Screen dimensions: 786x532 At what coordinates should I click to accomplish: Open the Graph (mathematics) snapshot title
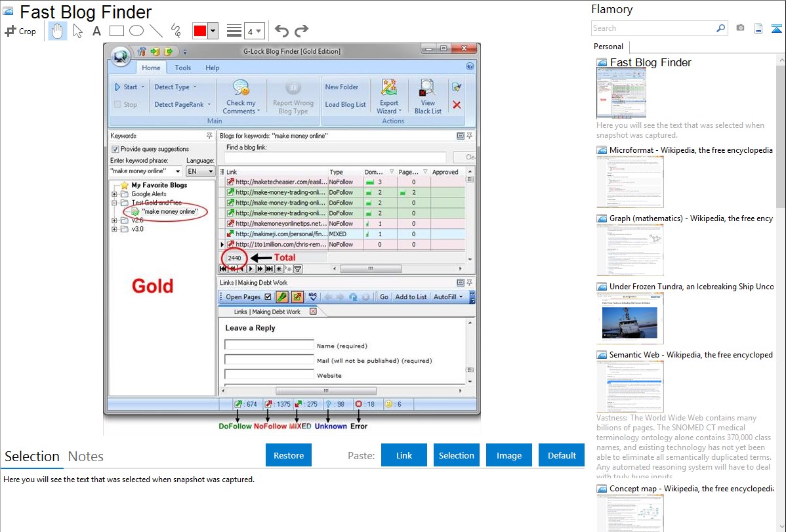[x=691, y=218]
